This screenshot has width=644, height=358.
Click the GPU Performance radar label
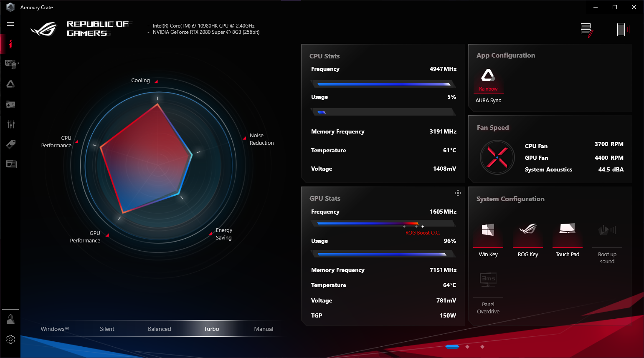tap(85, 237)
